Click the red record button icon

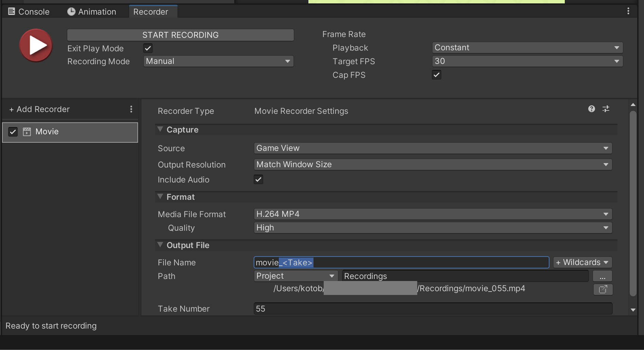click(35, 45)
